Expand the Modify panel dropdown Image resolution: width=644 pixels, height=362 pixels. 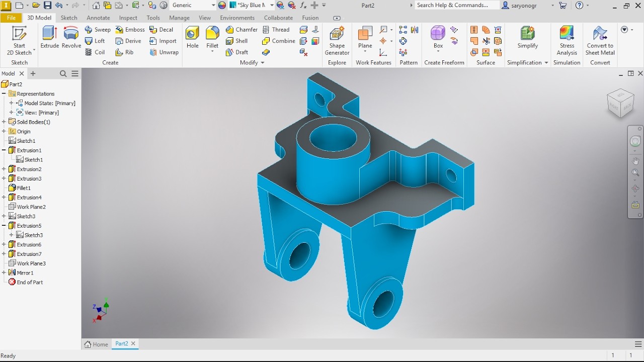tap(252, 63)
